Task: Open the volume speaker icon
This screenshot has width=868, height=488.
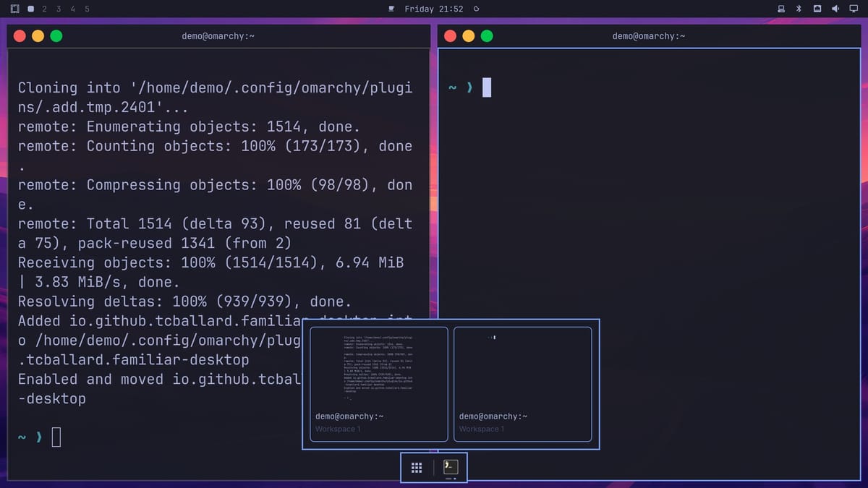Action: [x=835, y=9]
